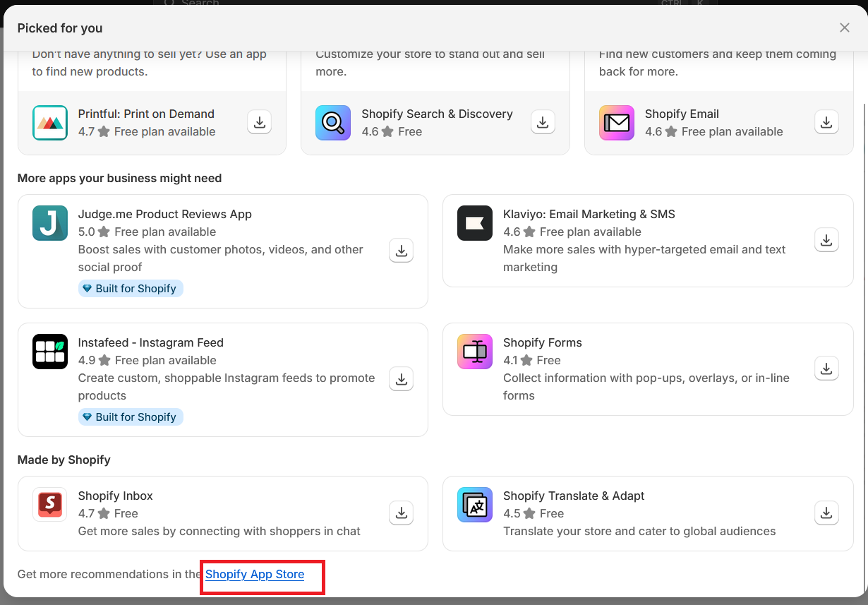Open Printful app logo

[x=50, y=123]
